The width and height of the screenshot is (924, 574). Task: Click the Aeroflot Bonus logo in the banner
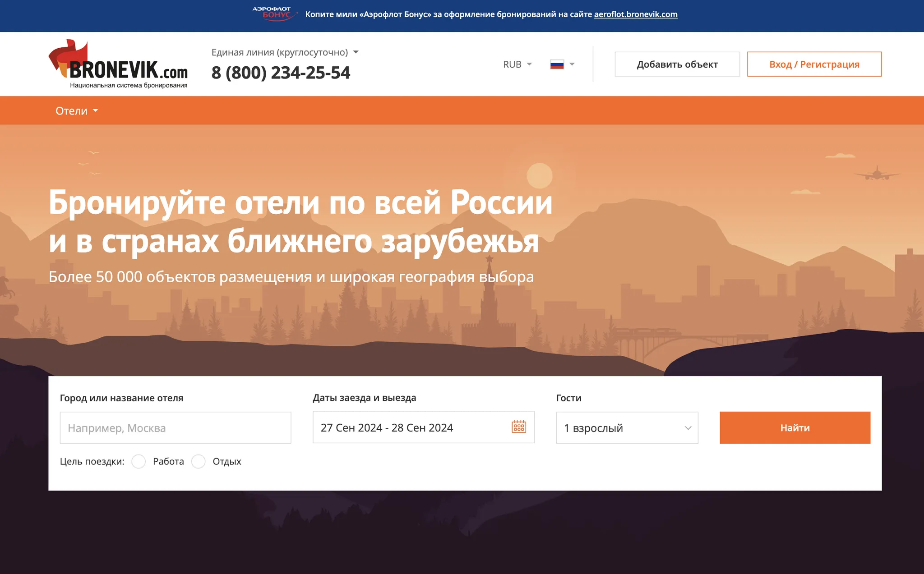pyautogui.click(x=274, y=14)
